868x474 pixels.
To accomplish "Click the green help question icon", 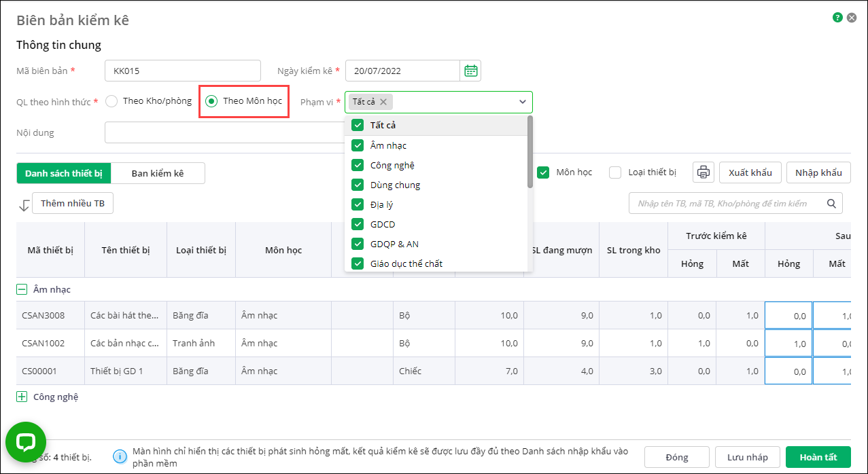I will 837,18.
